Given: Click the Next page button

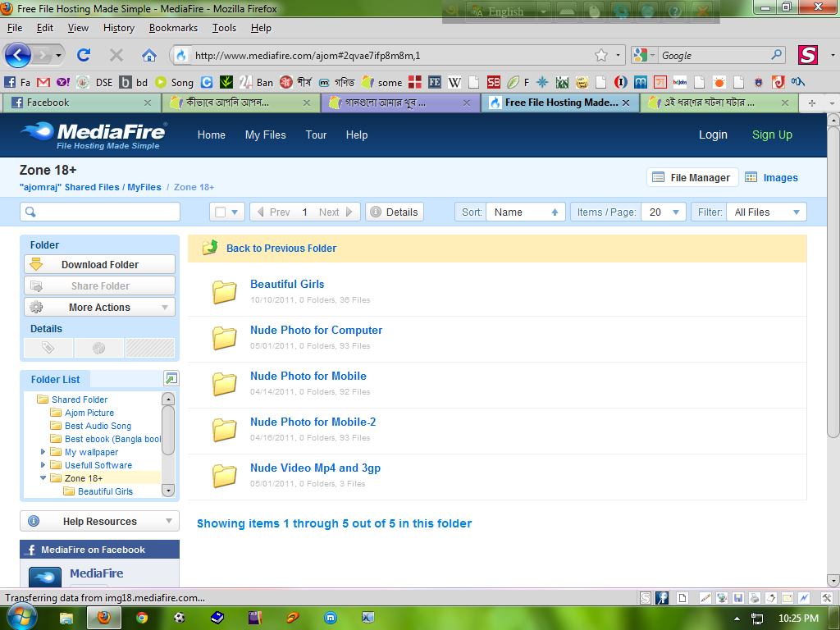Looking at the screenshot, I should tap(336, 212).
